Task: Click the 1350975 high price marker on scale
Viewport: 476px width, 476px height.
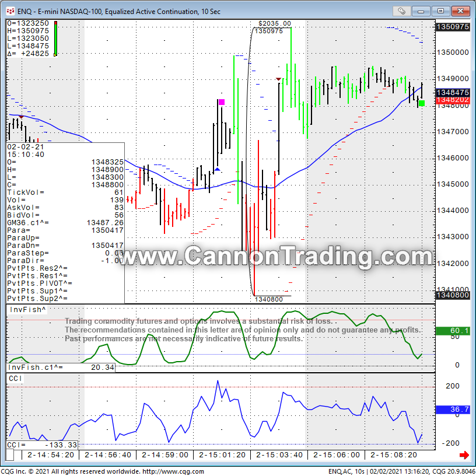Action: tap(453, 27)
